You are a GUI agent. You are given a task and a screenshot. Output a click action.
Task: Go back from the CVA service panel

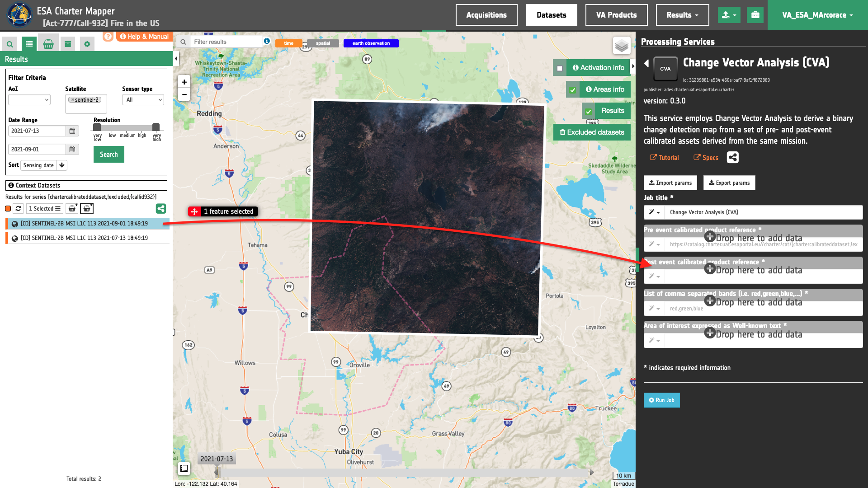646,64
